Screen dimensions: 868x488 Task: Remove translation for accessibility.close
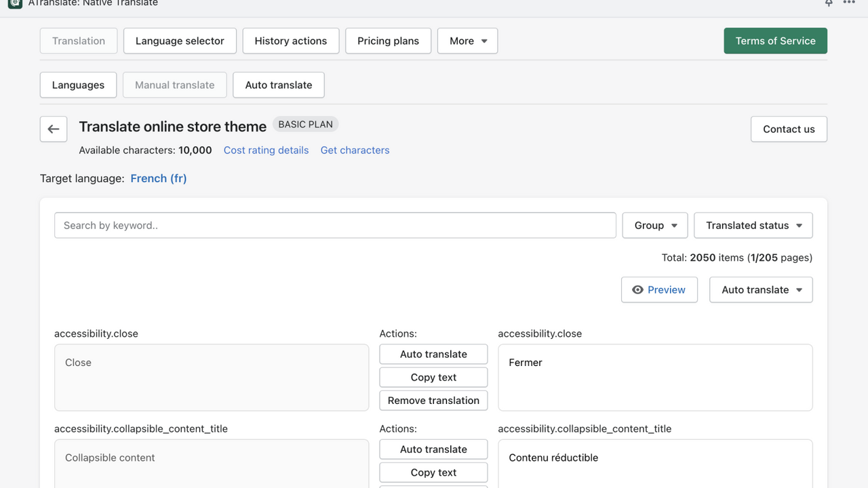click(x=433, y=400)
